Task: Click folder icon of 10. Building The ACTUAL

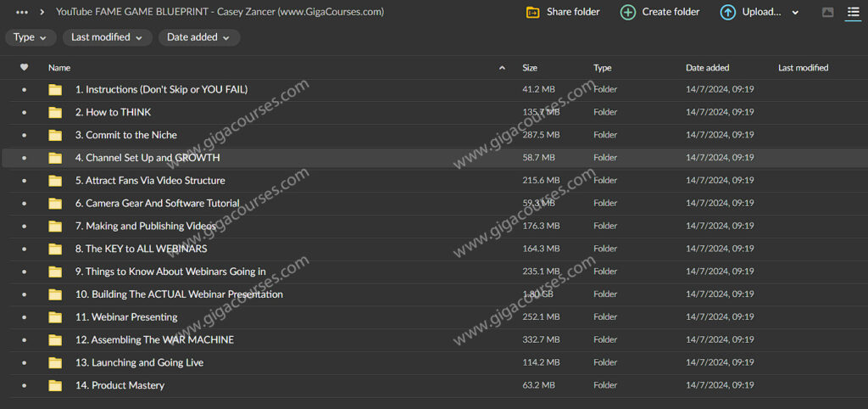Action: click(x=55, y=294)
